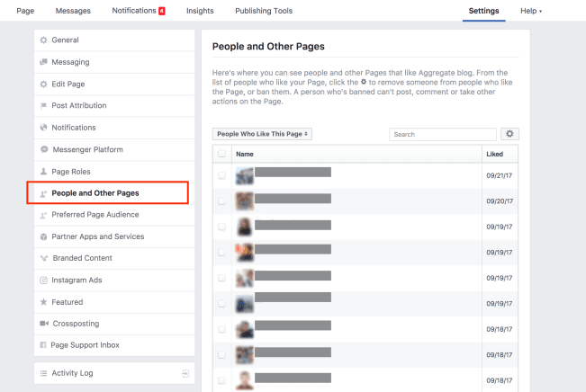Click the Branded Content handshake icon
Viewport: 586px width, 392px height.
coord(44,258)
